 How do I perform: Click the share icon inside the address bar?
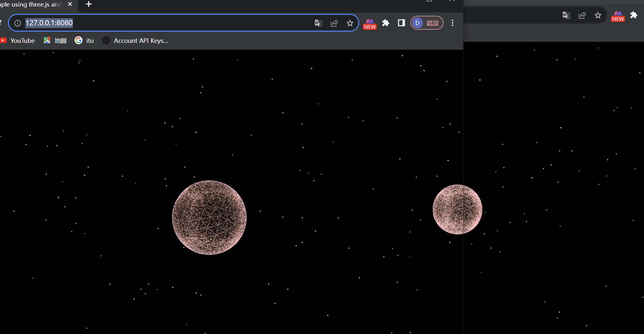point(334,23)
